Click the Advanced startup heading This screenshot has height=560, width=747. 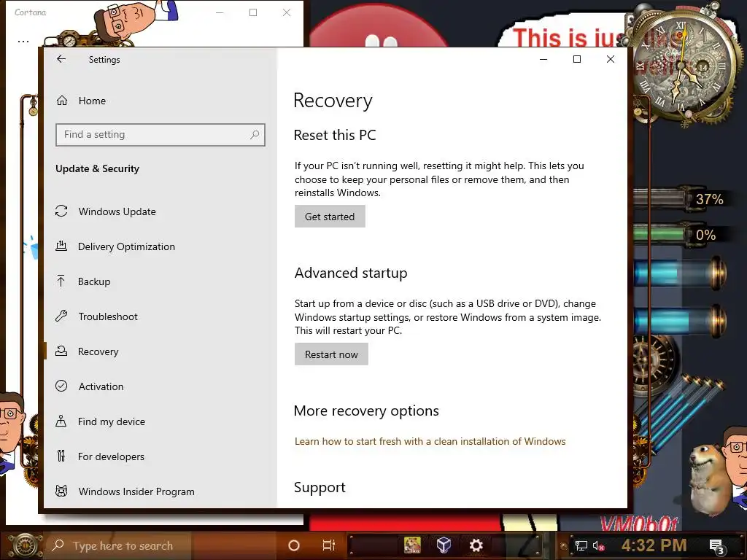tap(351, 273)
